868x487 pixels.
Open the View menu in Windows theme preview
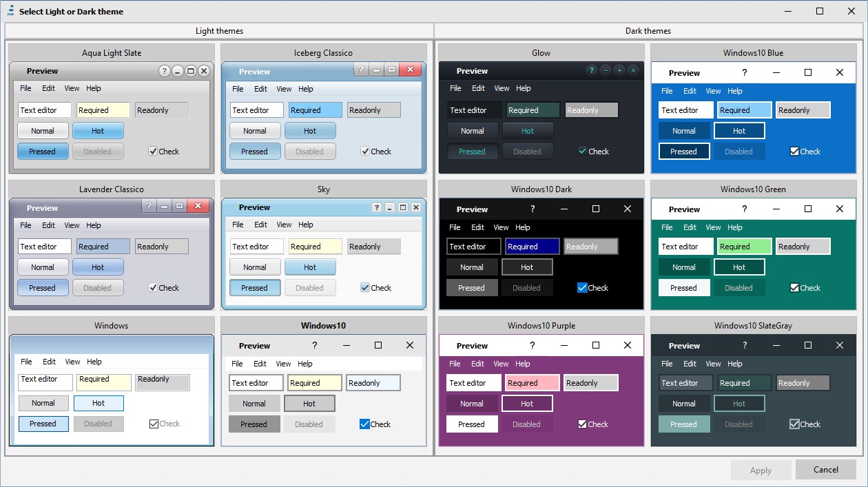click(72, 362)
